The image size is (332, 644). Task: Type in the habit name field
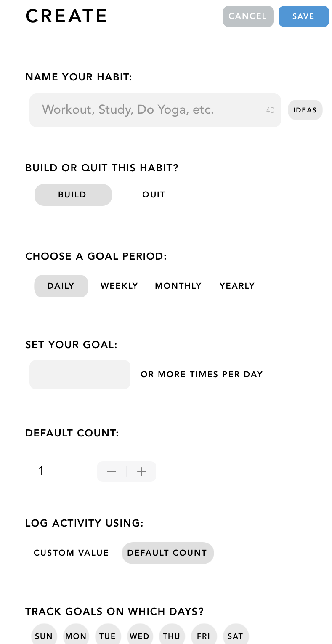point(151,110)
